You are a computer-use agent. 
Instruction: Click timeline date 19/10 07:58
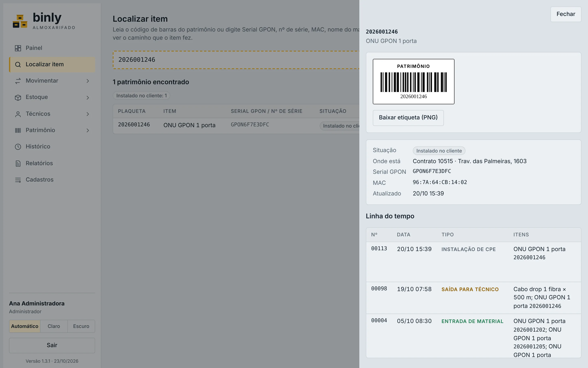[414, 289]
